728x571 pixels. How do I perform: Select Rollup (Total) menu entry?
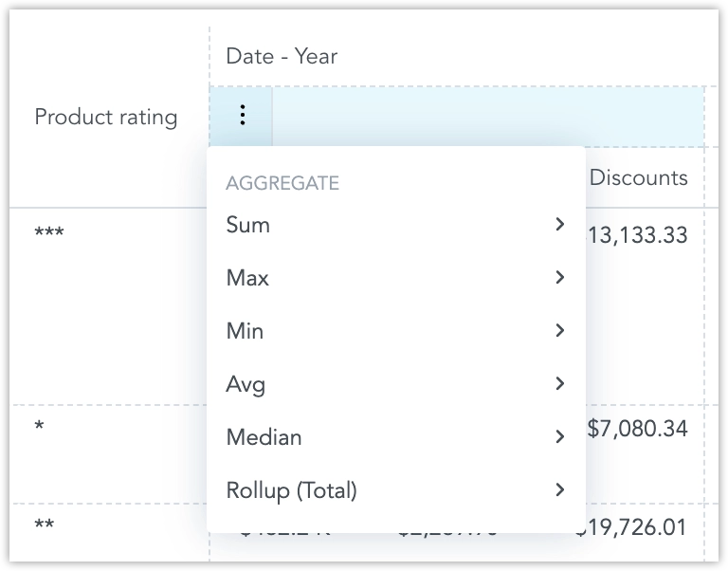pyautogui.click(x=291, y=490)
